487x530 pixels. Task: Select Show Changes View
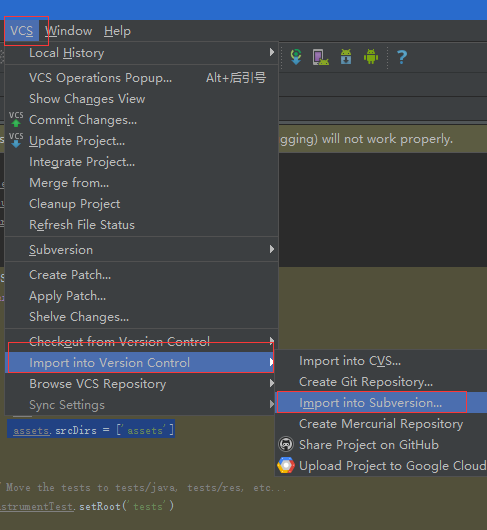coord(141,99)
